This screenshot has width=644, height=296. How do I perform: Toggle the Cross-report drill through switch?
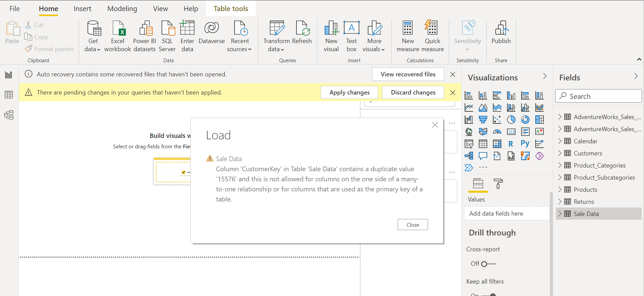pyautogui.click(x=489, y=264)
